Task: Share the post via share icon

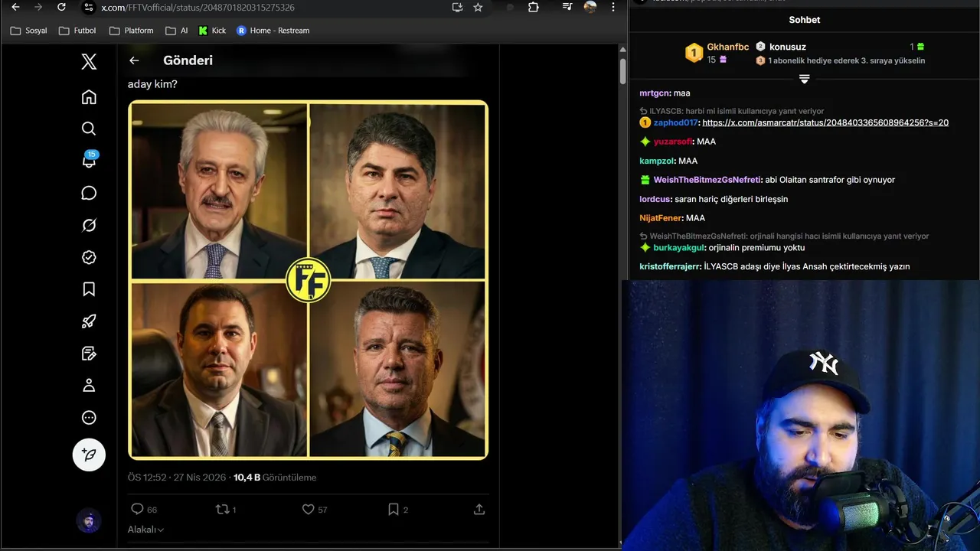Action: pos(479,509)
